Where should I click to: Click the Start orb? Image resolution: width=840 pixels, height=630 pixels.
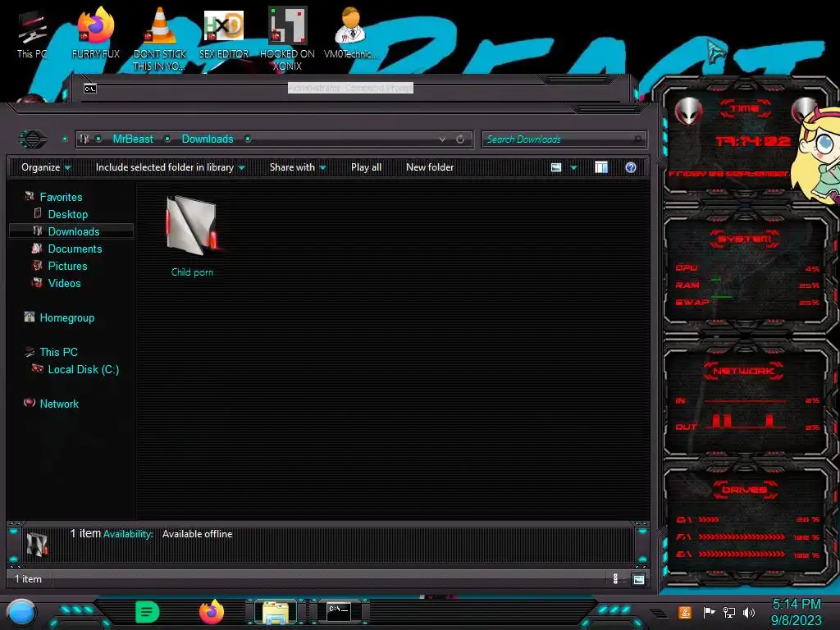pyautogui.click(x=21, y=612)
